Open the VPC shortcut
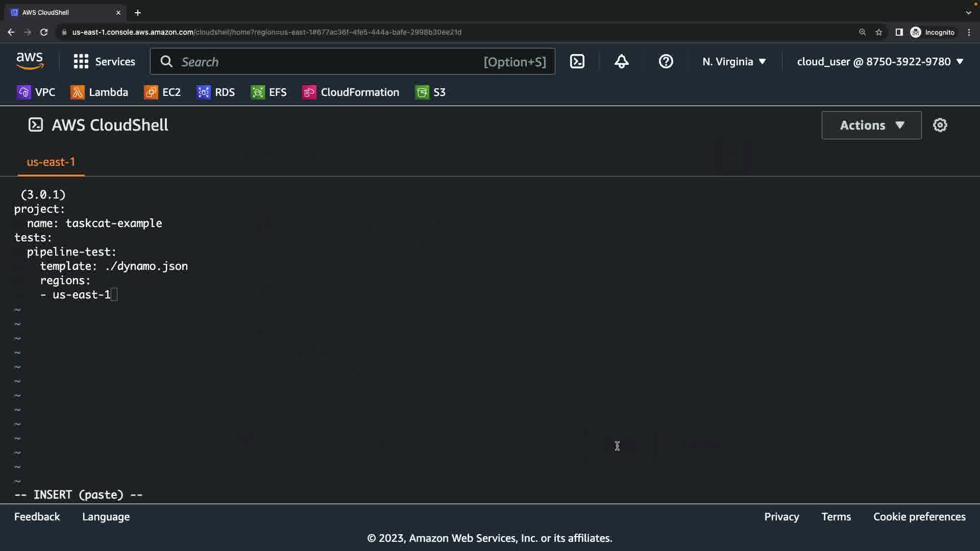The image size is (980, 551). 36,92
